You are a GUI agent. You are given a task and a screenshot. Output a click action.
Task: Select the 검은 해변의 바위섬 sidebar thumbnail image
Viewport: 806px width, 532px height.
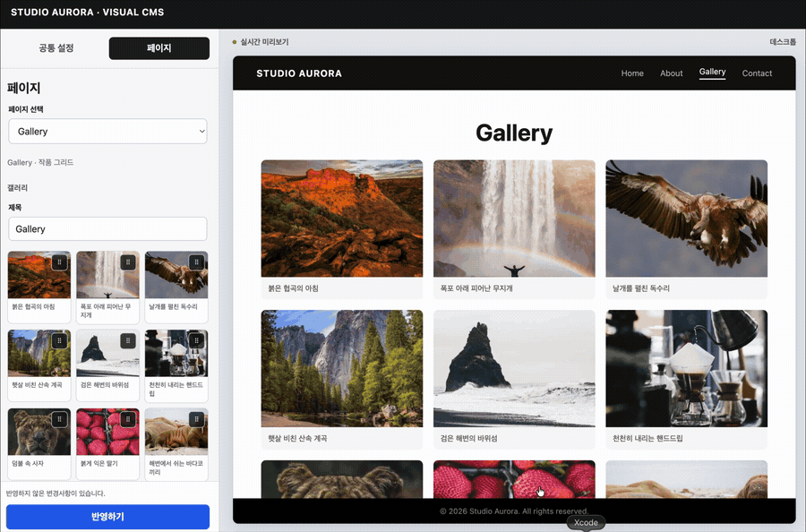(107, 354)
